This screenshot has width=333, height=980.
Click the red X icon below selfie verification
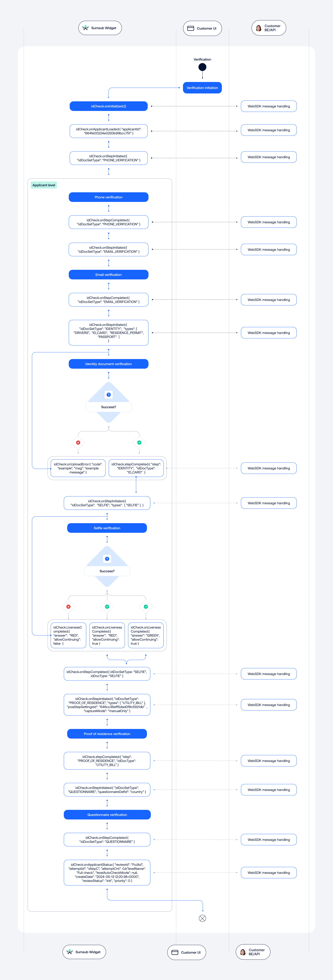(x=68, y=606)
